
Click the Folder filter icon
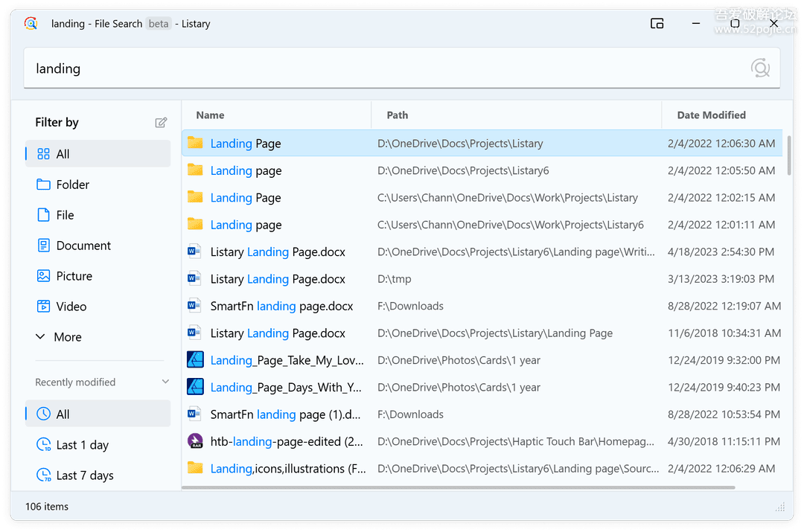point(44,185)
